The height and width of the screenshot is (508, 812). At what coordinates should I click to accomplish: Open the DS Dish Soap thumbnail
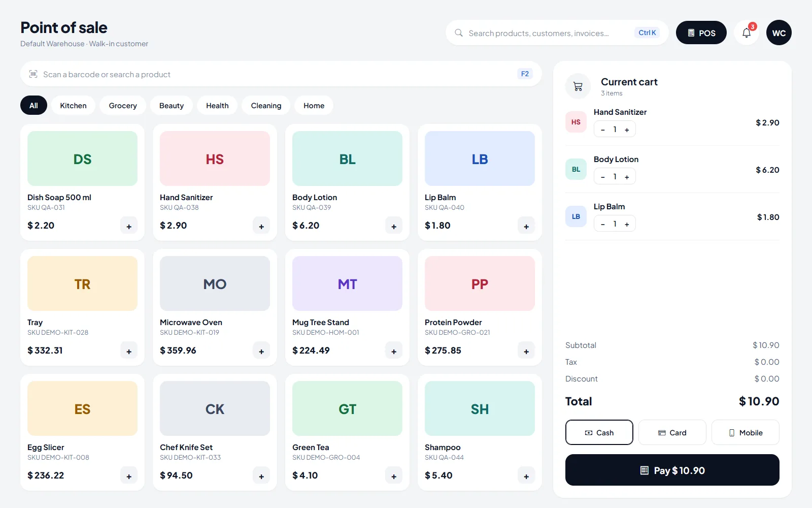click(x=82, y=158)
